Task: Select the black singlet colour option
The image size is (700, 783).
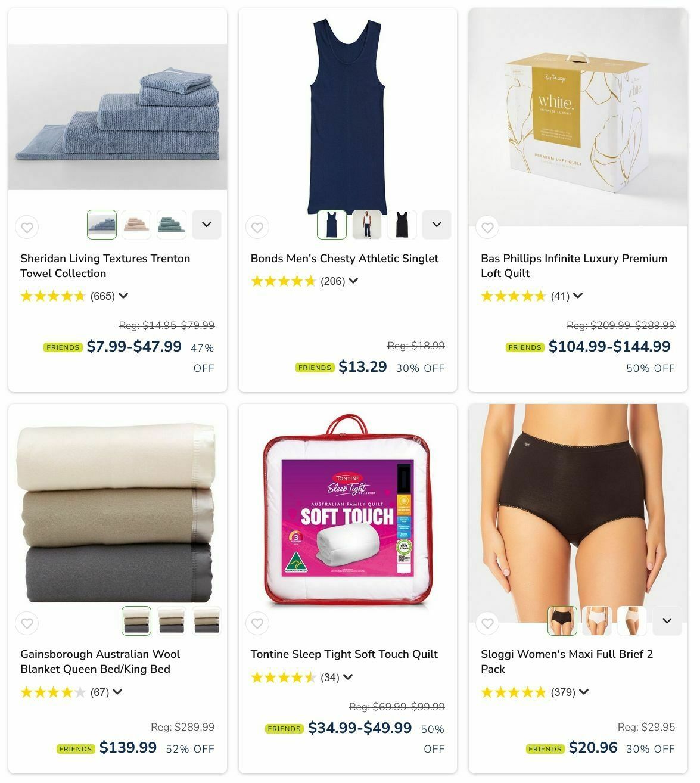Action: 402,225
